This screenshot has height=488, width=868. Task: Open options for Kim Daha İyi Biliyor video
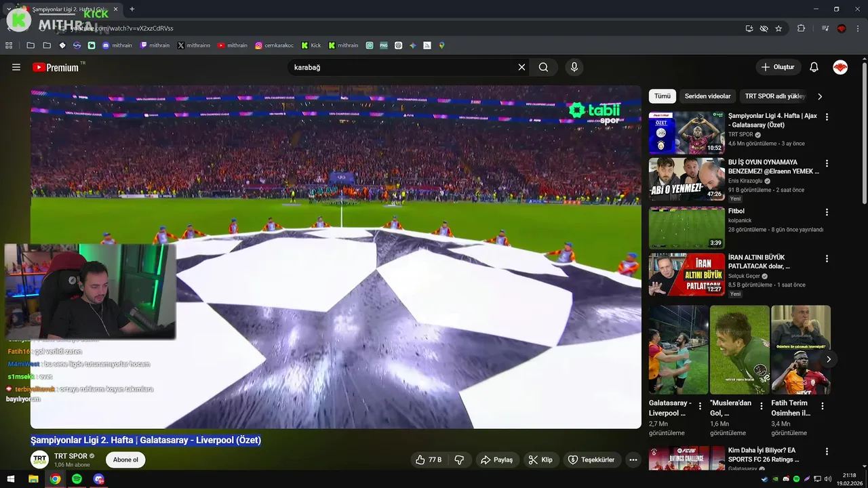click(x=827, y=452)
